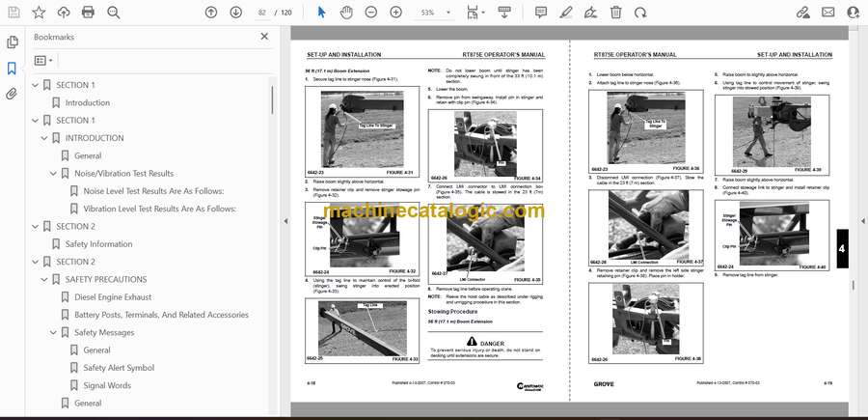Activate the hand pan tool
This screenshot has width=868, height=420.
click(x=346, y=13)
